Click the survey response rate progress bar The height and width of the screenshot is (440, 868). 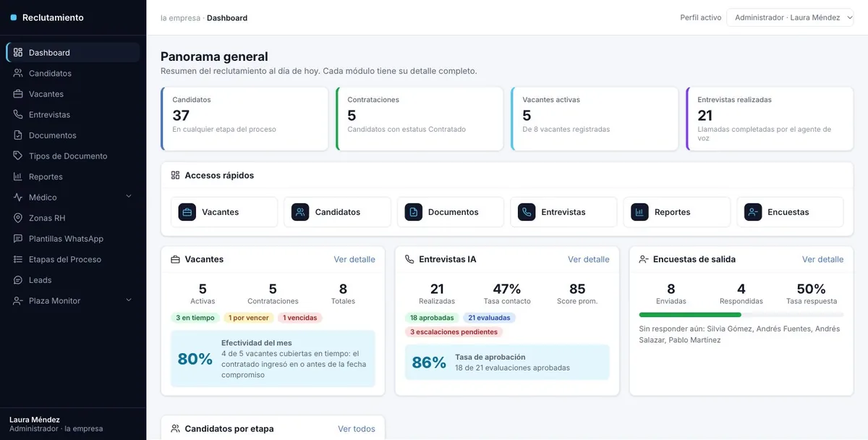(x=741, y=315)
